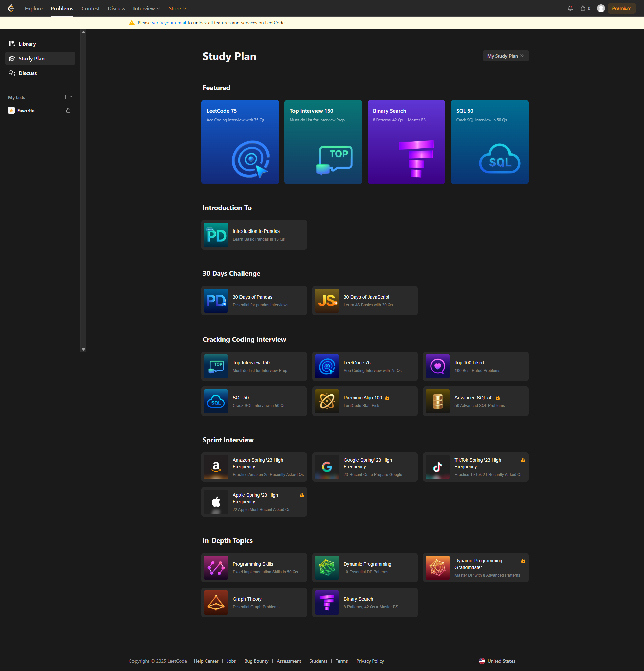The width and height of the screenshot is (644, 671).
Task: Click the Favorite star icon
Action: tap(11, 111)
